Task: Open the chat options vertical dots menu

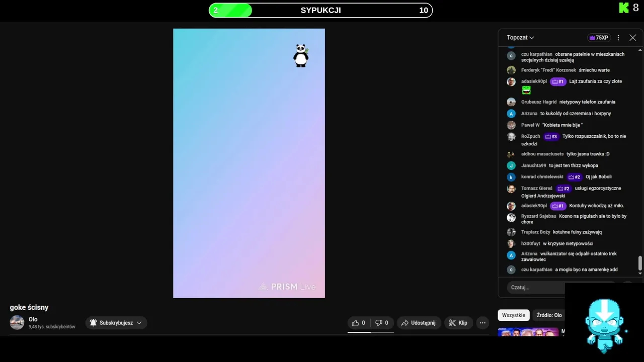Action: [x=618, y=38]
